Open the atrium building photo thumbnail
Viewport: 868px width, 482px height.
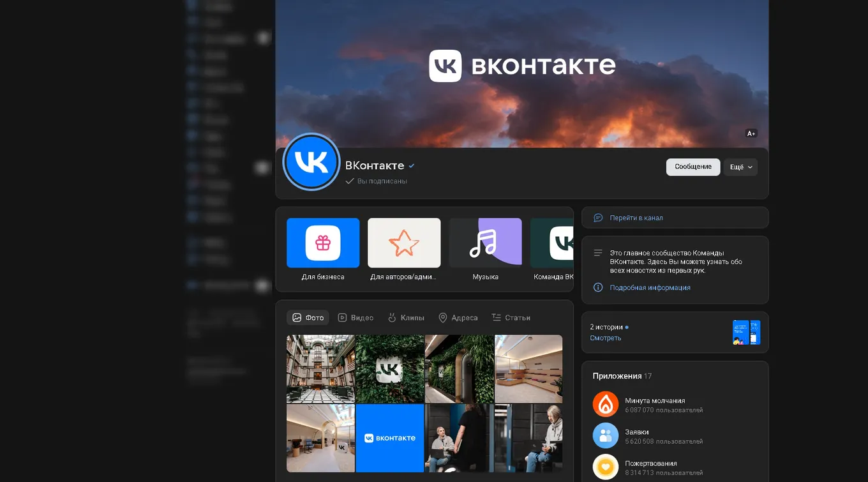pos(320,369)
